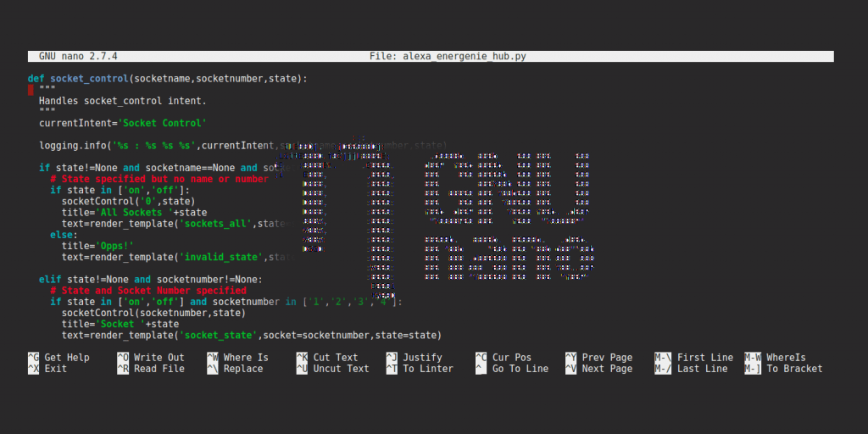Click Write Out in the shortcut bar
Screen dimensions: 868x434
(159, 358)
